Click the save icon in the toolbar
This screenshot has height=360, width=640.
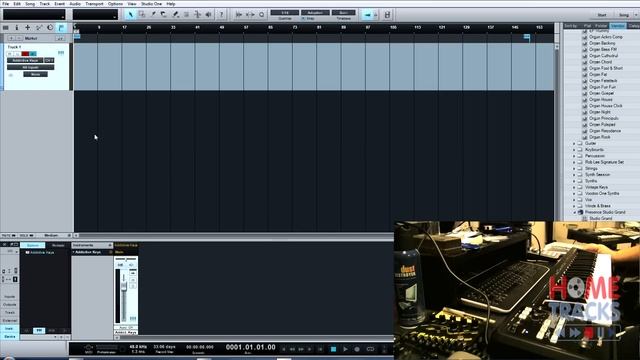point(387,15)
